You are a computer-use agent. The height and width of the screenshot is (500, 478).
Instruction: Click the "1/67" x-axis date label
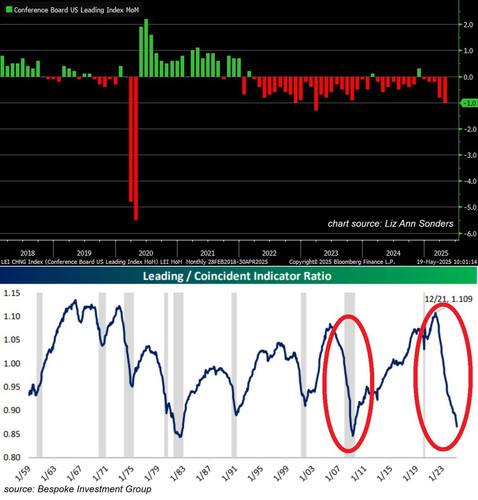(x=74, y=473)
